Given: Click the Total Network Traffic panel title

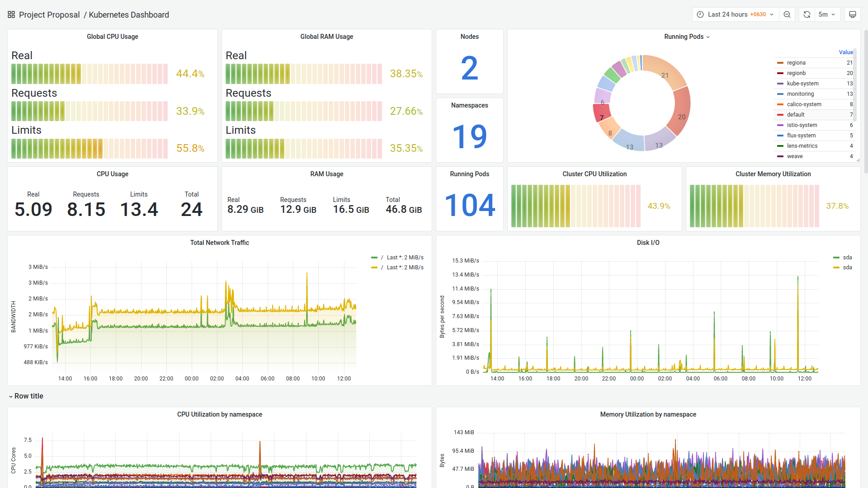Looking at the screenshot, I should (219, 243).
